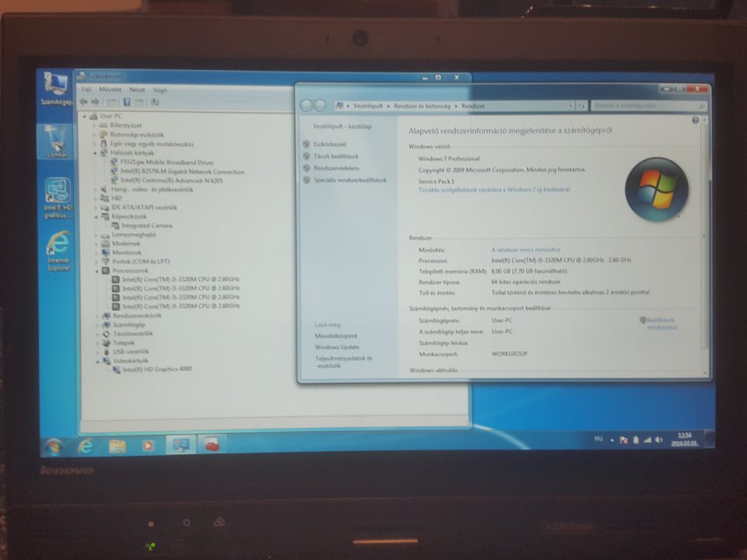Click the Modemek category icon
Screen dimensions: 747x560
(105, 243)
